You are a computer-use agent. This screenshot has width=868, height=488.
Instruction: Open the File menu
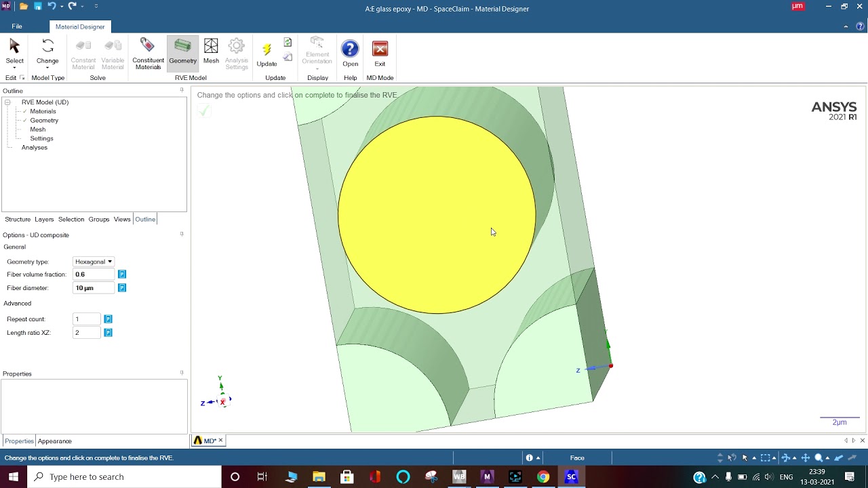[17, 26]
